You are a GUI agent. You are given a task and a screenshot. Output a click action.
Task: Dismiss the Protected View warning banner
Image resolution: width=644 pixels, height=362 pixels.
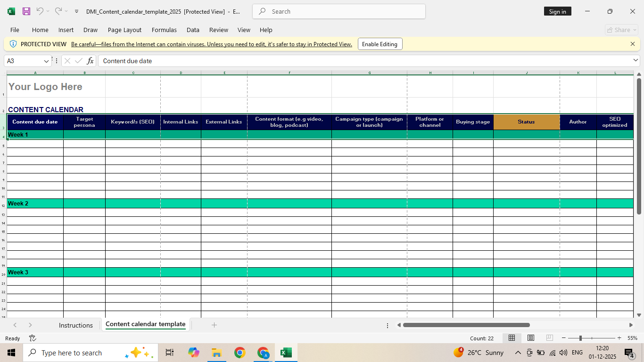(633, 44)
